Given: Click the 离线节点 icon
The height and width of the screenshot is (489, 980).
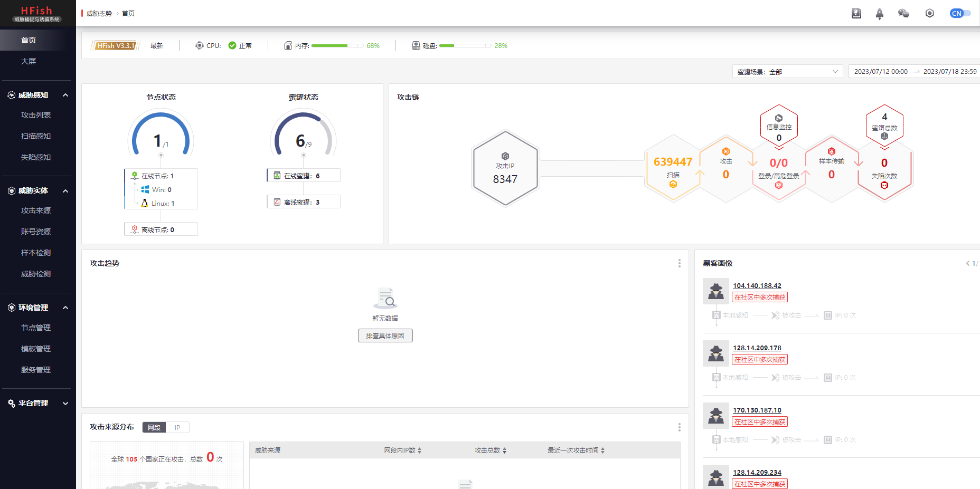Looking at the screenshot, I should pos(135,229).
